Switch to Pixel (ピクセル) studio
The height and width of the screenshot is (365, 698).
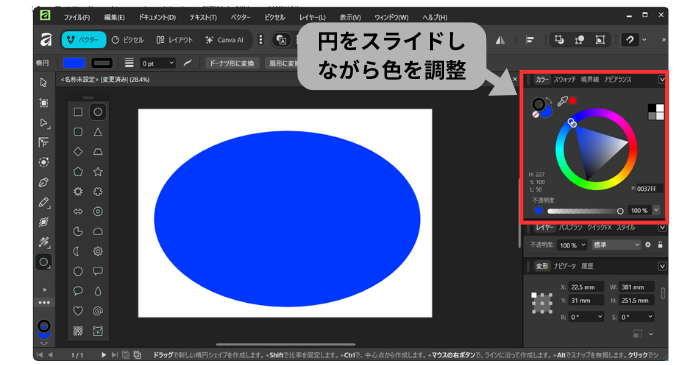click(128, 40)
